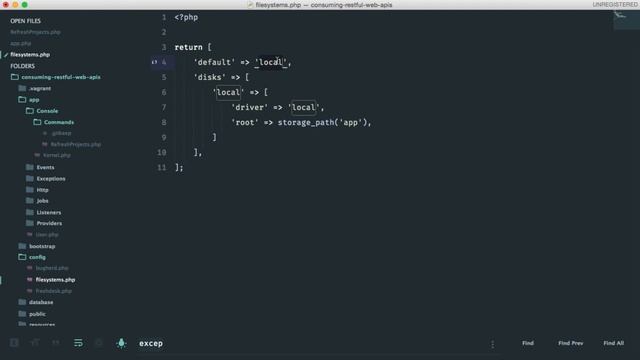The width and height of the screenshot is (640, 360).
Task: Expand the Exceptions folder icon
Action: 30,178
